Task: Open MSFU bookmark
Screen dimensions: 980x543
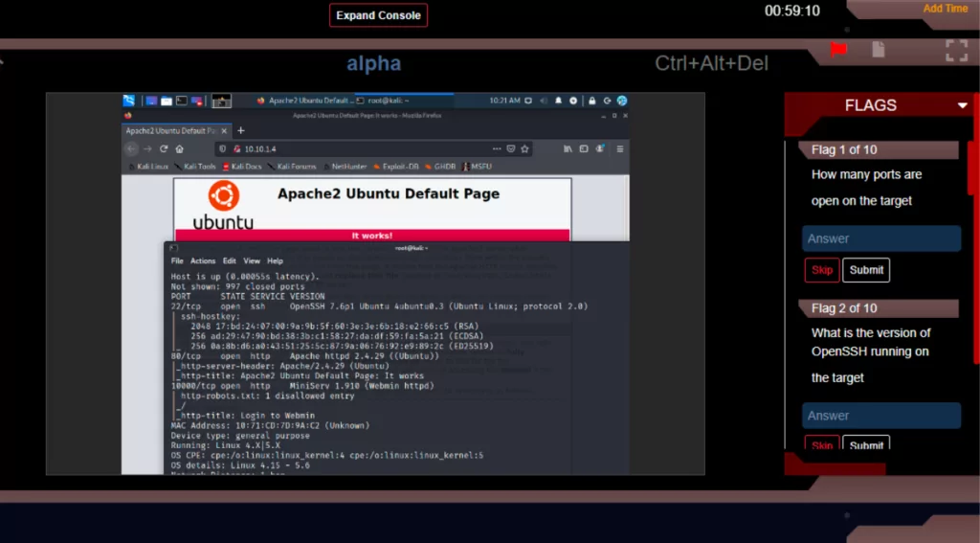Action: click(x=477, y=167)
